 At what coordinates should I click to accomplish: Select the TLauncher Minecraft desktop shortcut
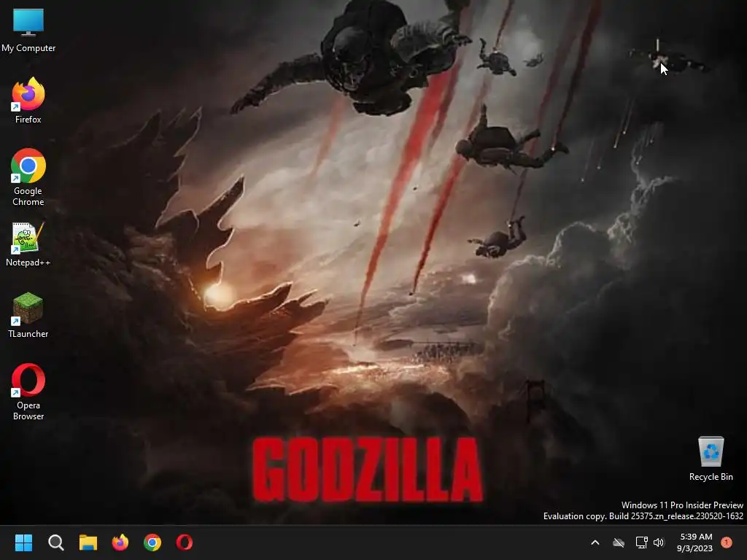click(28, 315)
